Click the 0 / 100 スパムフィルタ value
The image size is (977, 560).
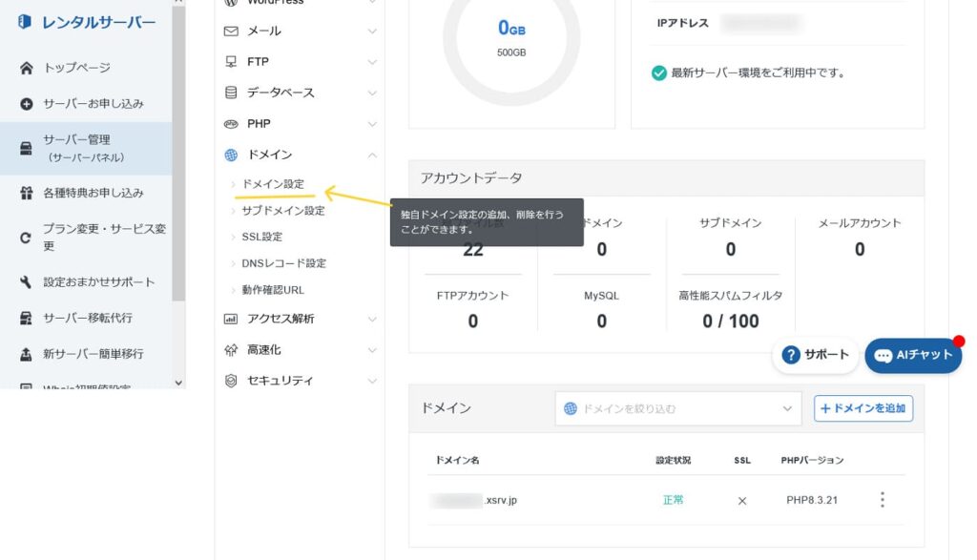click(x=730, y=321)
